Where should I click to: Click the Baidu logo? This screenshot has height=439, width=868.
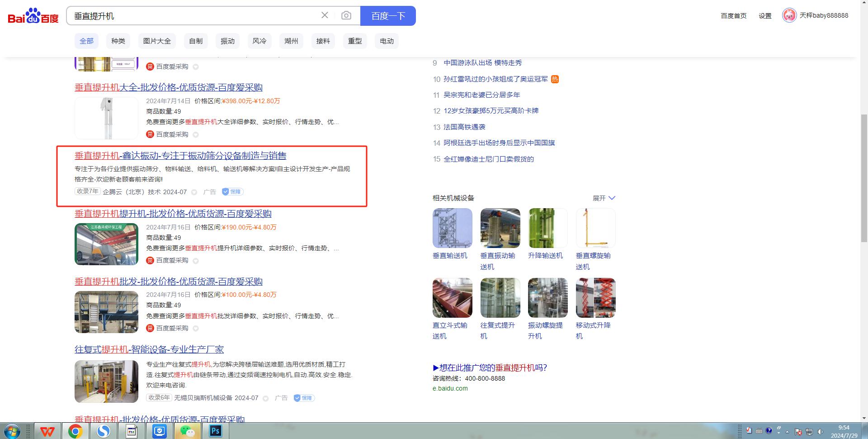click(x=33, y=16)
